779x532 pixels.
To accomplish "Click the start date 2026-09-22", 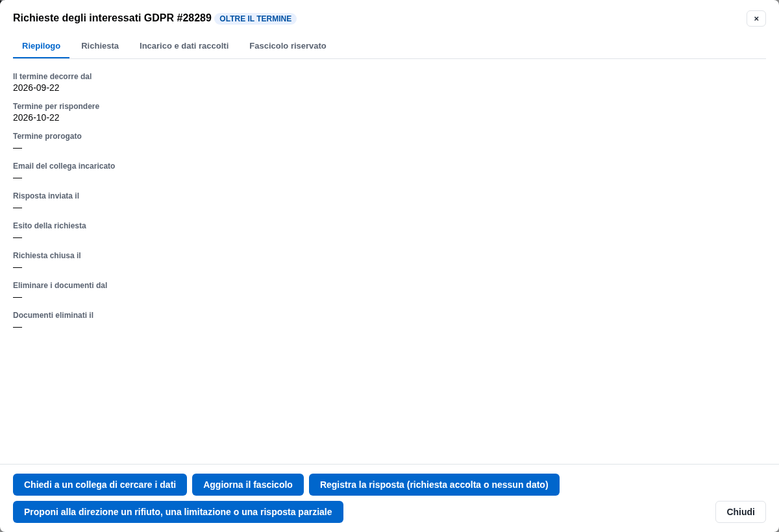I will pos(36,88).
